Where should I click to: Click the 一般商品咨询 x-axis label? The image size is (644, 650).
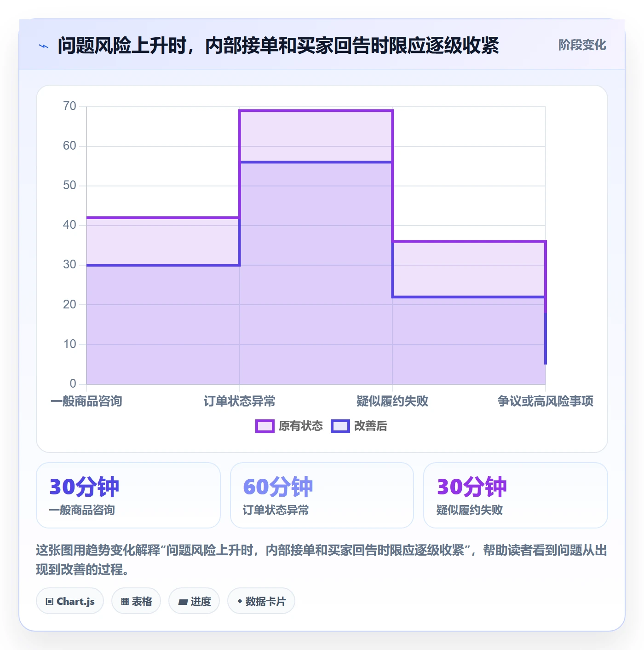86,401
